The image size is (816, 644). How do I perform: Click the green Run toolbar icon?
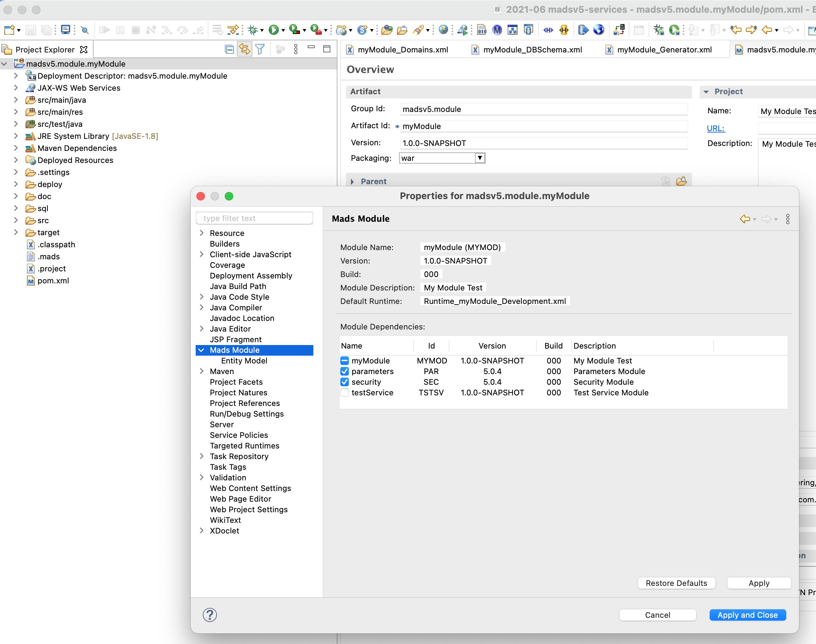coord(274,30)
